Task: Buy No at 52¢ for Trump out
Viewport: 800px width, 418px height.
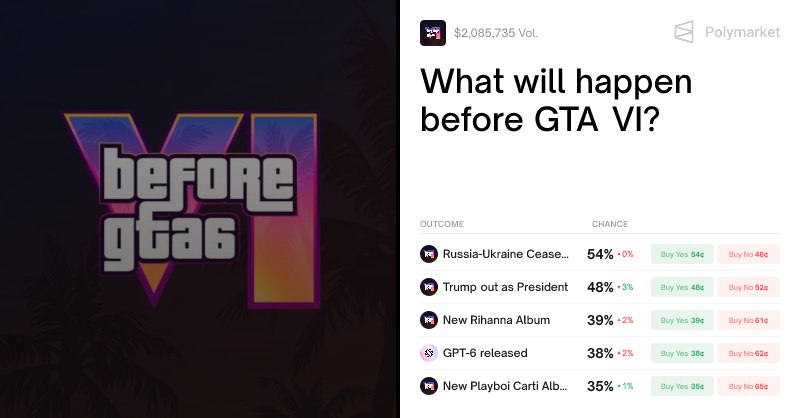Action: pos(748,287)
